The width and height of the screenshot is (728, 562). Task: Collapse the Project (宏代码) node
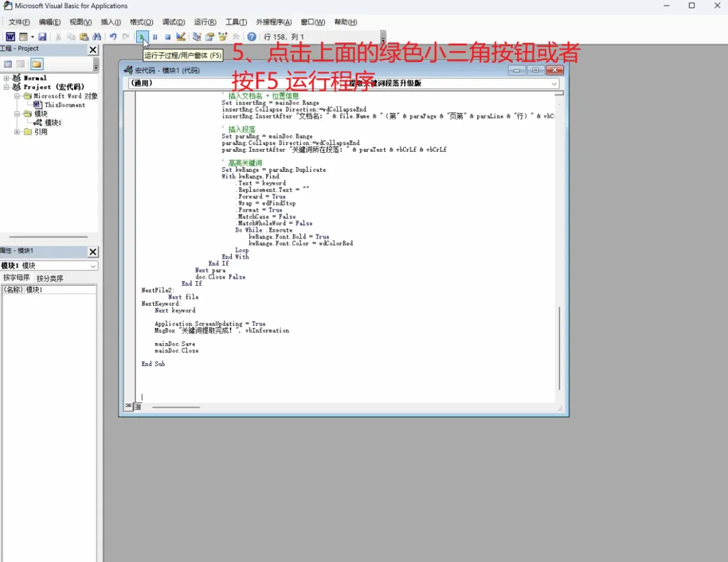pos(7,87)
